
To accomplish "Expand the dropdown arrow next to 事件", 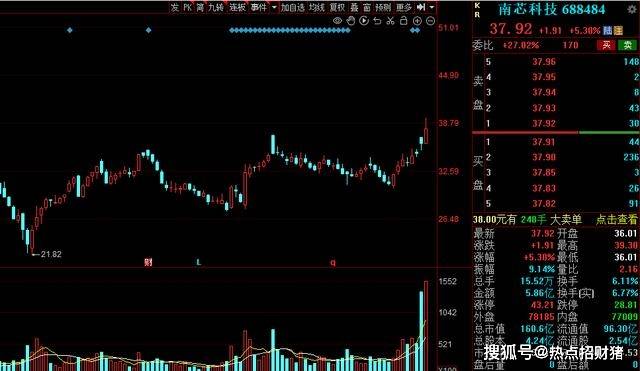I will point(274,7).
